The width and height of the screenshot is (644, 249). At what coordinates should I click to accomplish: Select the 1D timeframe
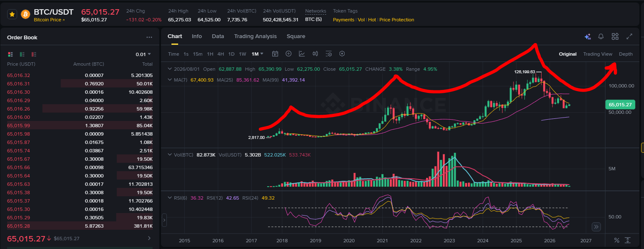231,54
